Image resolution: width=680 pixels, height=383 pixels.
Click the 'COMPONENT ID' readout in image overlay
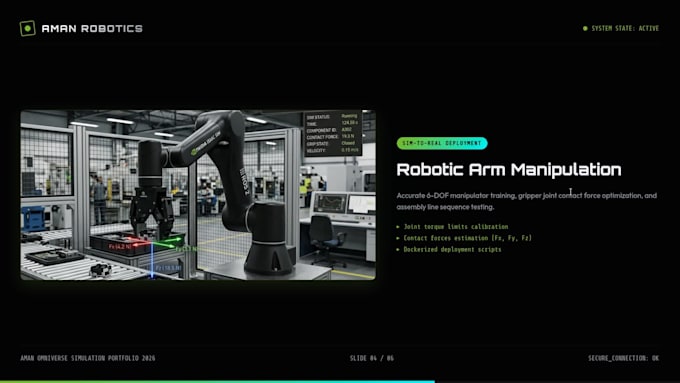(329, 130)
